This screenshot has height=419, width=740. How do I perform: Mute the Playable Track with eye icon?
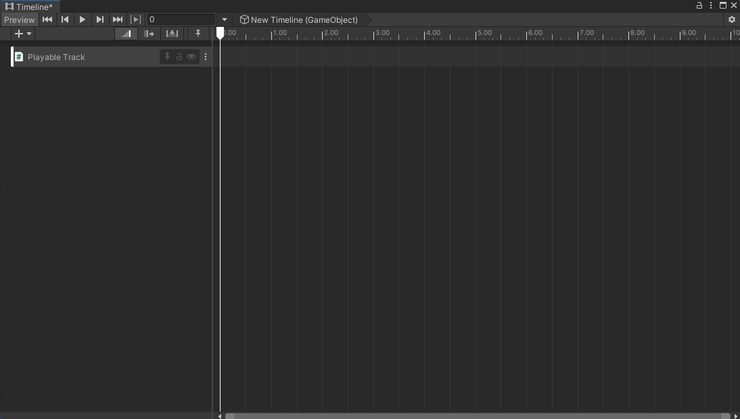191,57
